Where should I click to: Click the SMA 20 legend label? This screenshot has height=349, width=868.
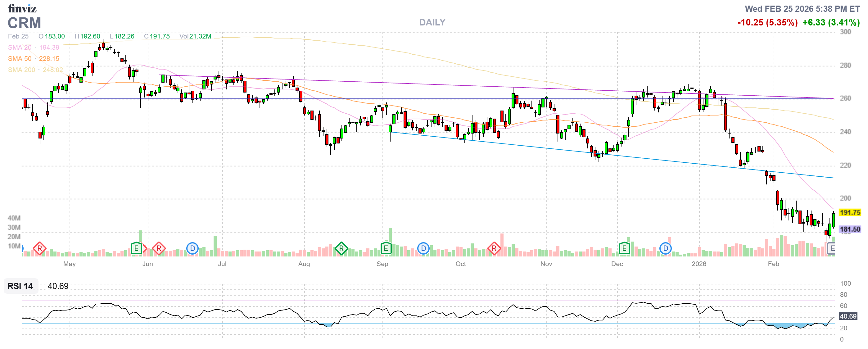(x=20, y=48)
